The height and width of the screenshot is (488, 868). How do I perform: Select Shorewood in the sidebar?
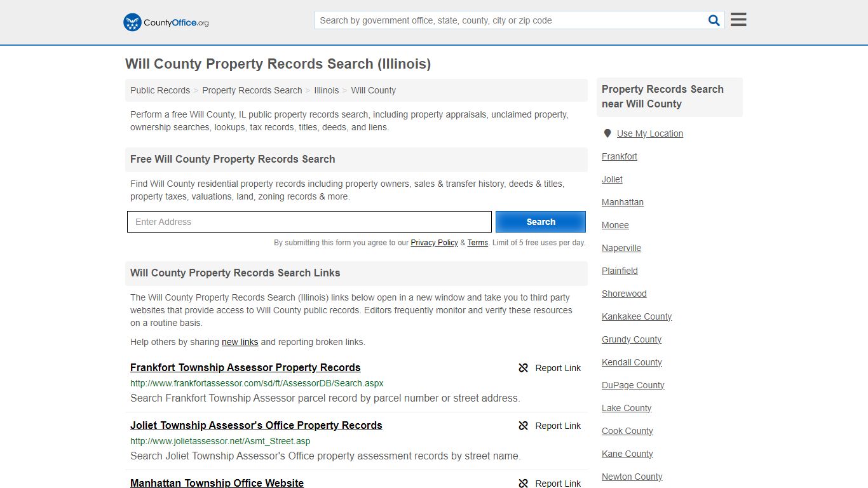click(624, 294)
